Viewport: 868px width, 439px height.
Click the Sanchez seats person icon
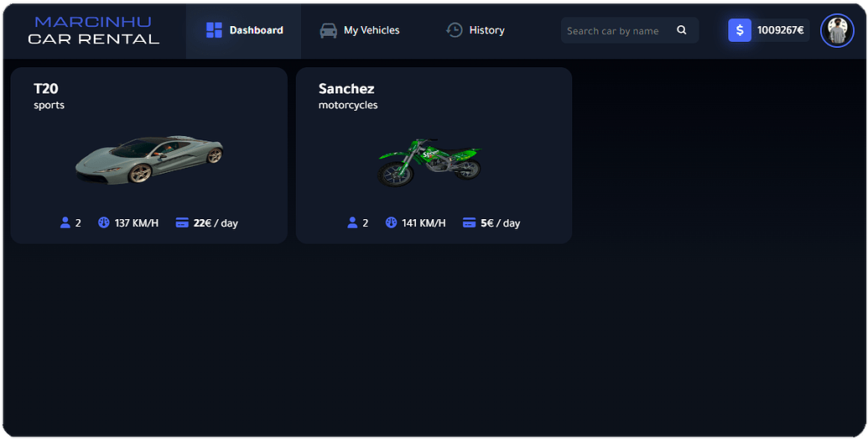pos(352,223)
